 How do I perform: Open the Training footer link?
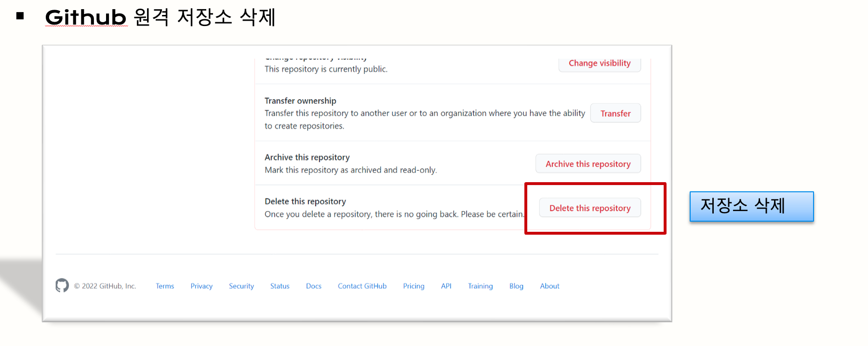[x=481, y=286]
